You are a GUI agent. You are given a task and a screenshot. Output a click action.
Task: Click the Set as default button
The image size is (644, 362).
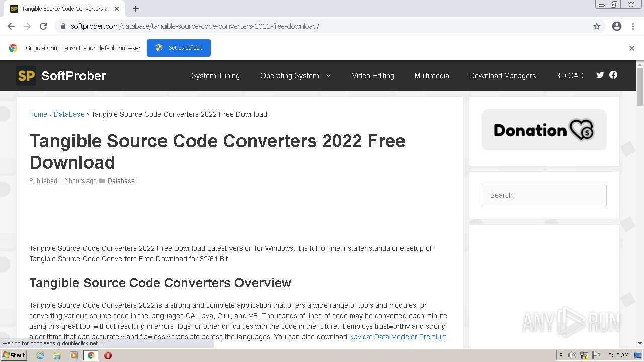pos(179,48)
